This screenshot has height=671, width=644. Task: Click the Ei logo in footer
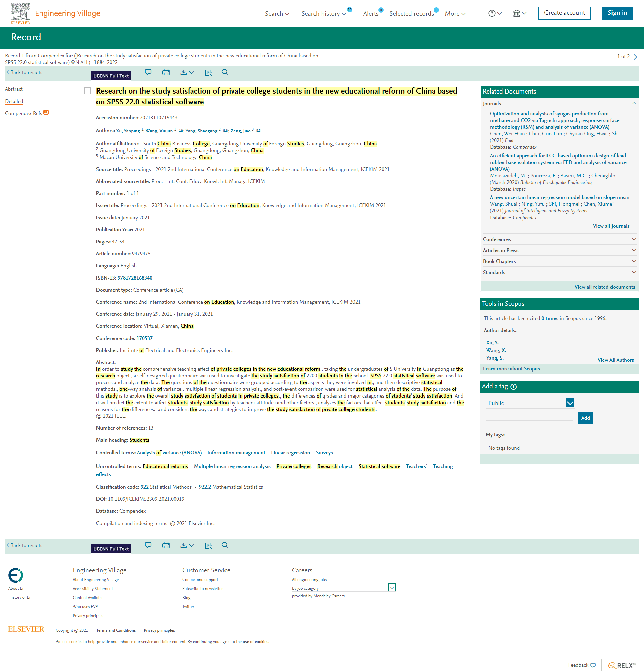16,575
